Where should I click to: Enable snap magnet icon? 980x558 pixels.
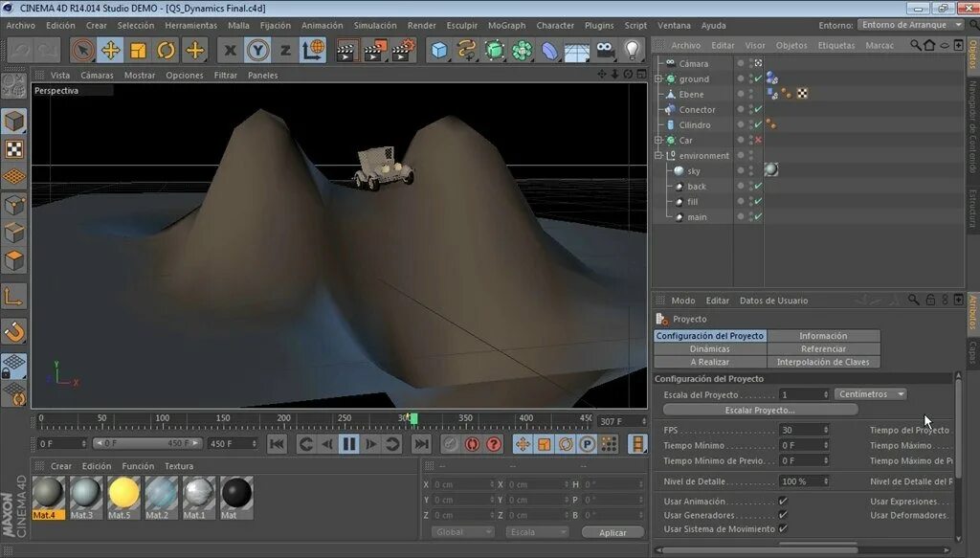(13, 331)
